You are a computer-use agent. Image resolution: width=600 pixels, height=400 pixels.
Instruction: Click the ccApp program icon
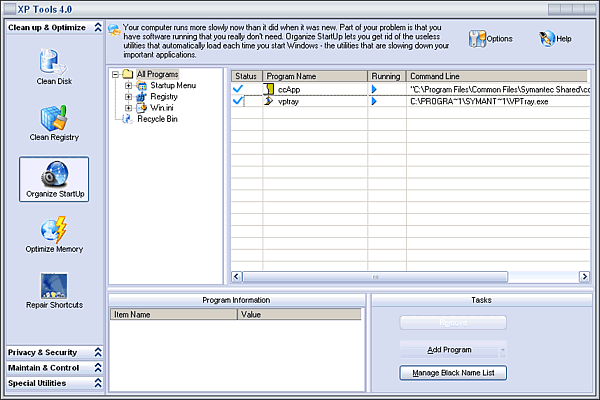[x=269, y=89]
